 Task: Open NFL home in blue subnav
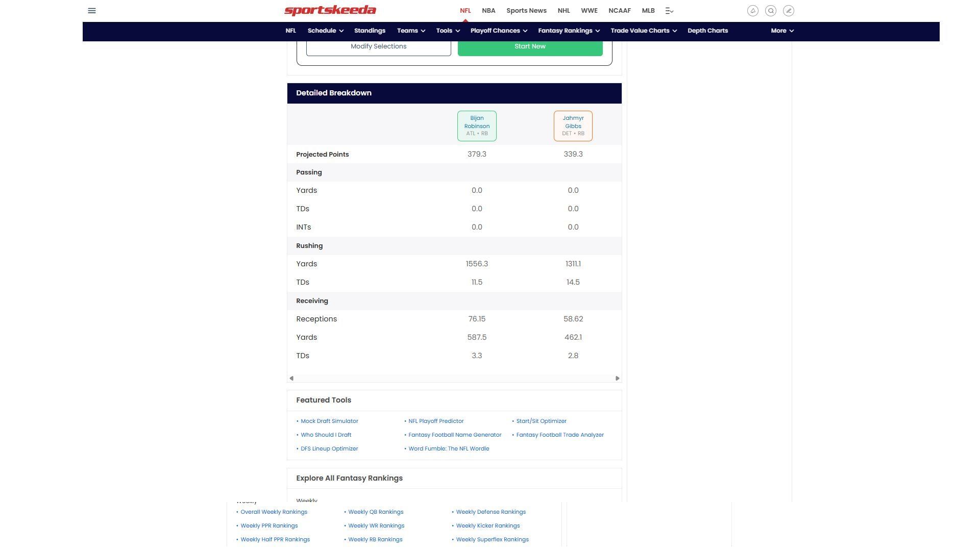(x=290, y=31)
